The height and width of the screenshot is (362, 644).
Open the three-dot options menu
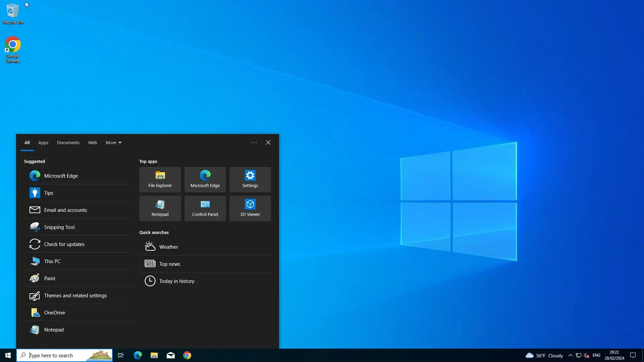point(254,142)
